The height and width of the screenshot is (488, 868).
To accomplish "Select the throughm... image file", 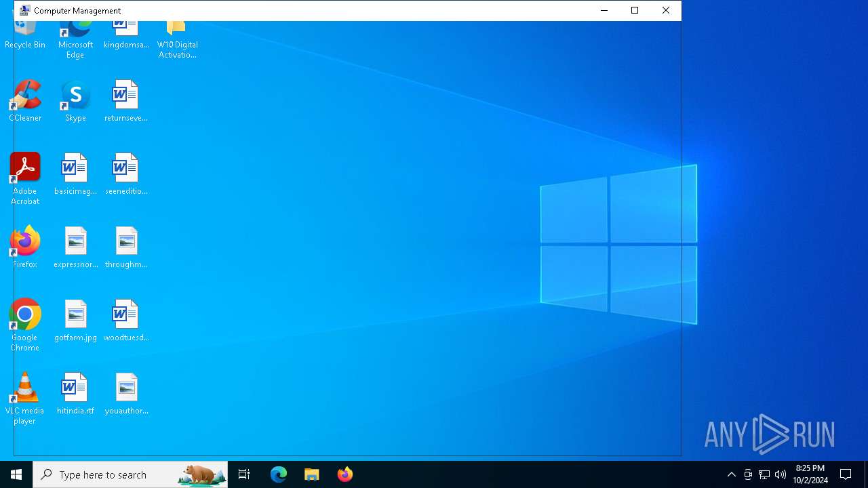I will [126, 247].
